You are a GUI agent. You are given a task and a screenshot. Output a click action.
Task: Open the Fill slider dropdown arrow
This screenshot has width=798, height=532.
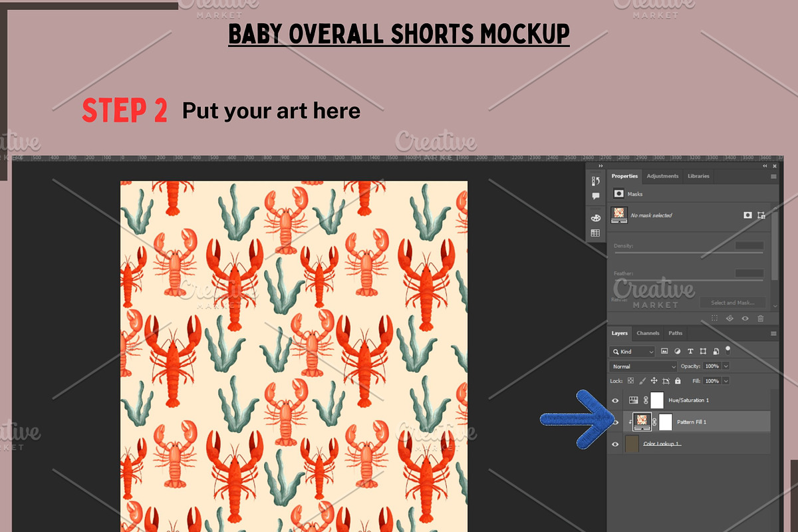(726, 381)
